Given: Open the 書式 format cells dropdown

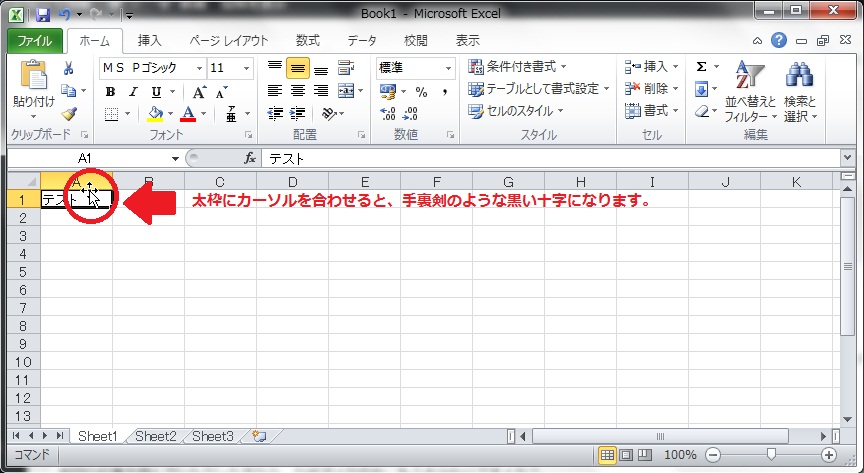Looking at the screenshot, I should (651, 111).
